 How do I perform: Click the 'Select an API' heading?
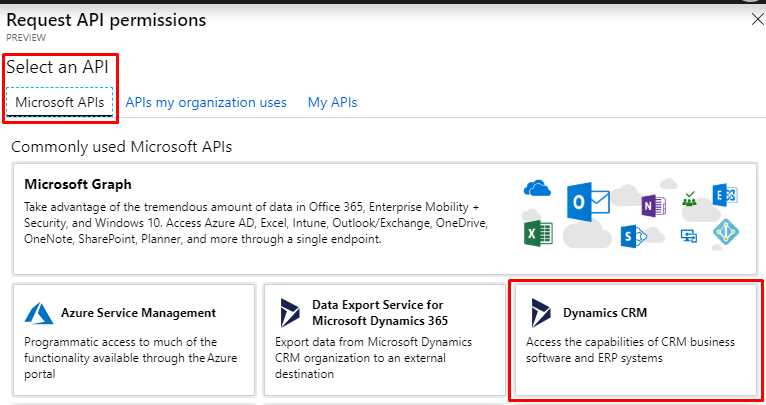pyautogui.click(x=57, y=67)
